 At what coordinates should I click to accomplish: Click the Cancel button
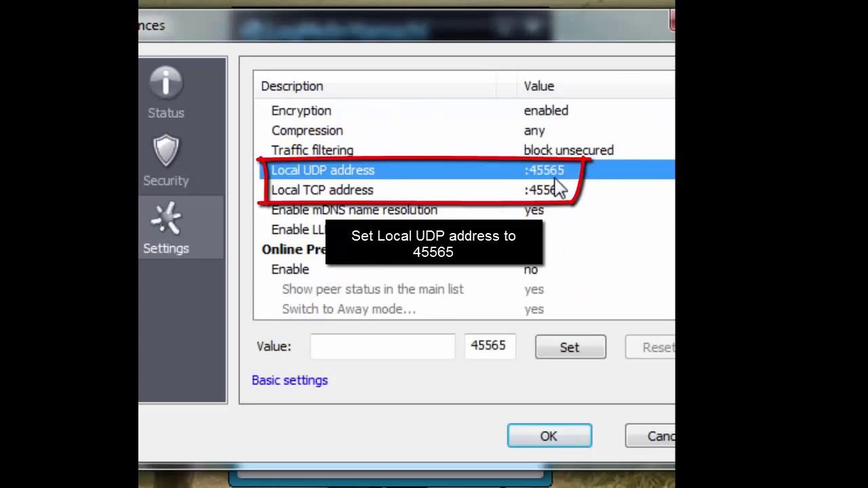coord(650,436)
